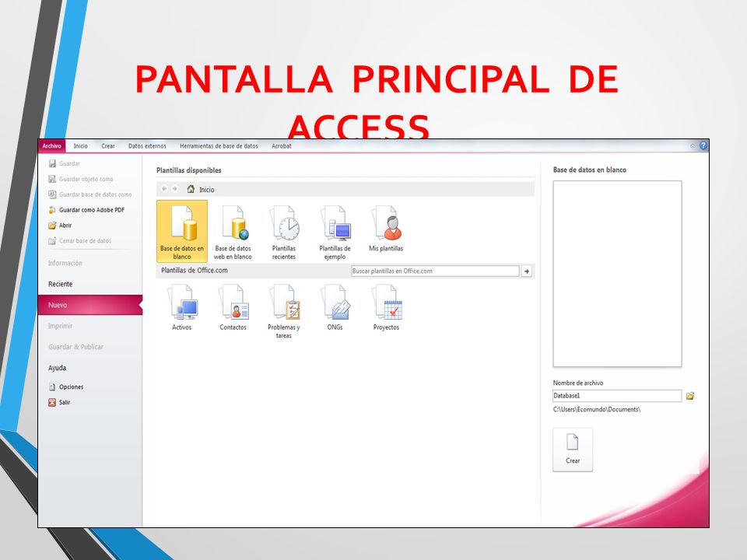Click the Crear button to create database
Viewport: 747px width, 560px height.
(573, 450)
